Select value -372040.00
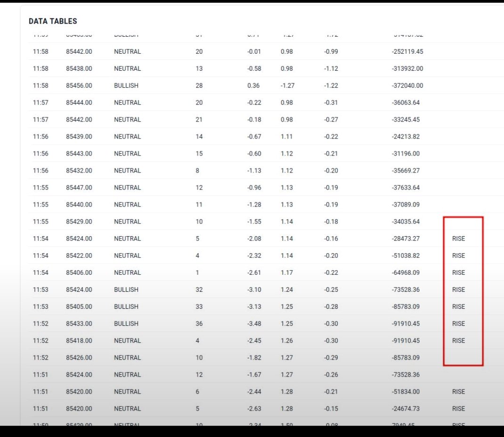Image resolution: width=504 pixels, height=437 pixels. pyautogui.click(x=407, y=86)
